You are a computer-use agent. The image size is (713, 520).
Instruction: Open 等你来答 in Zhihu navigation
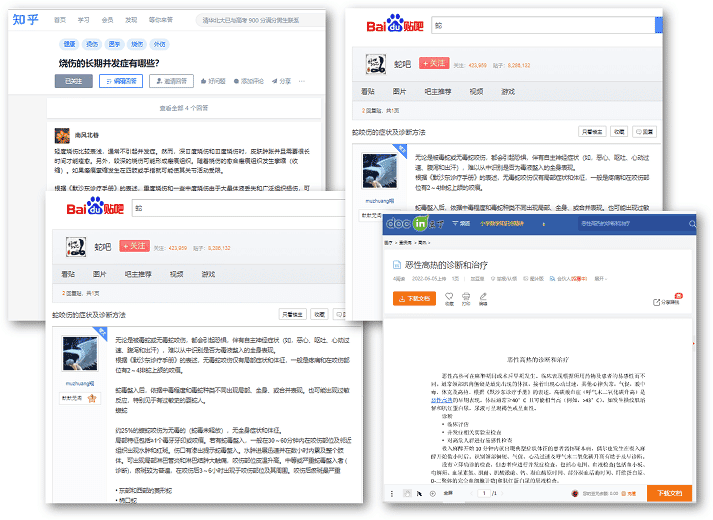point(161,20)
